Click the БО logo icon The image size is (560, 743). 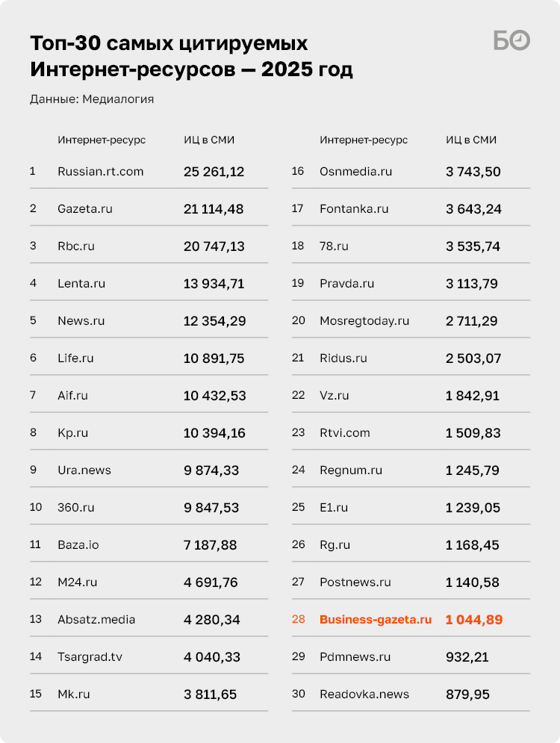coord(511,41)
